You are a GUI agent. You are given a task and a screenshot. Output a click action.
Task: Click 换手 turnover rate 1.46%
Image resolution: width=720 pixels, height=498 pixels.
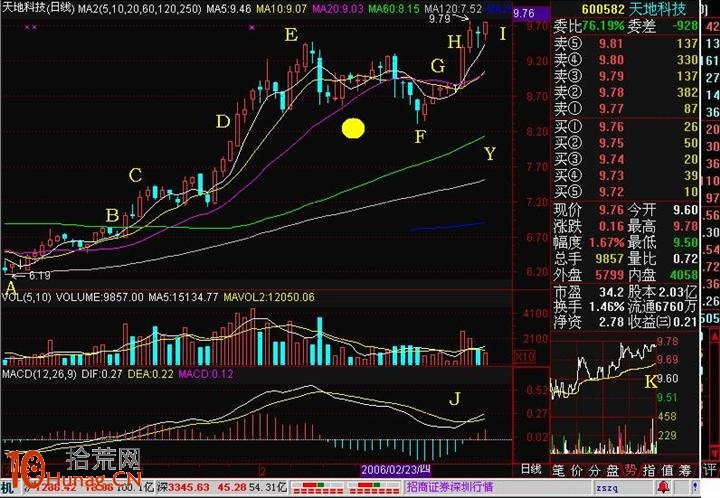click(606, 307)
